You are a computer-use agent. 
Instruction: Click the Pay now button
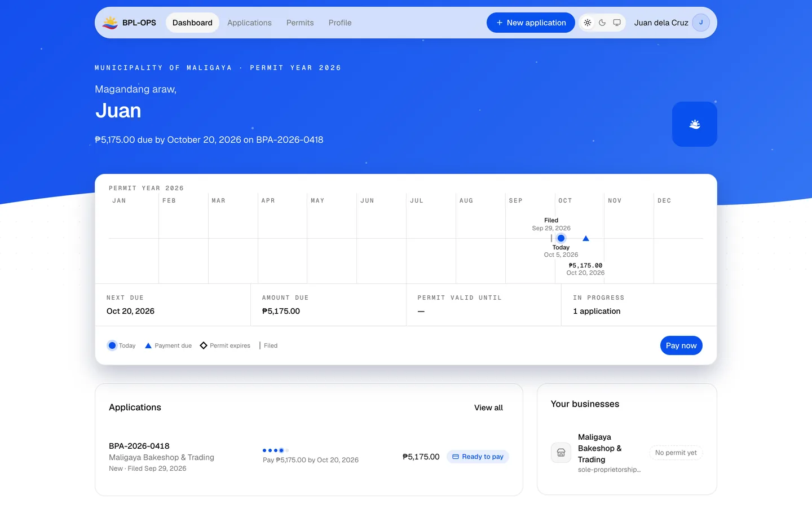[x=681, y=345]
